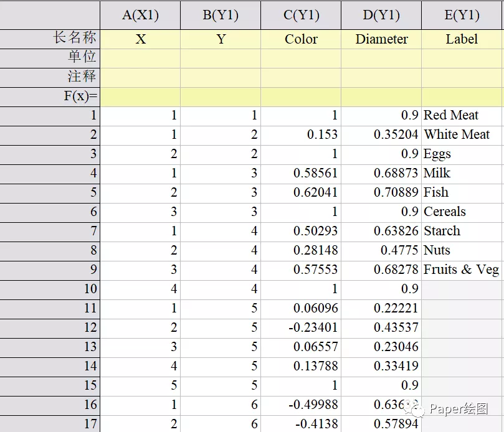Screen dimensions: 504x432
Task: Click the cell containing 0.35204
Action: (381, 134)
